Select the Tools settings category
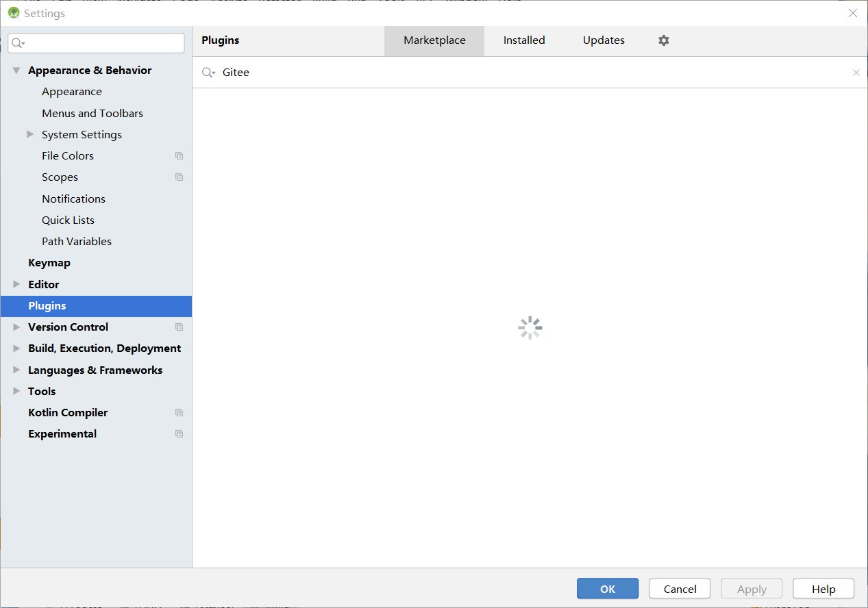 42,391
